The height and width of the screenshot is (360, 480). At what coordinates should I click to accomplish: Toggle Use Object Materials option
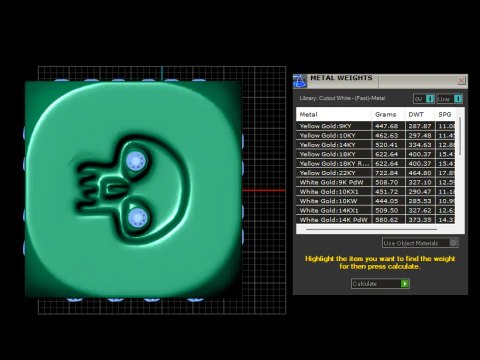(x=420, y=243)
